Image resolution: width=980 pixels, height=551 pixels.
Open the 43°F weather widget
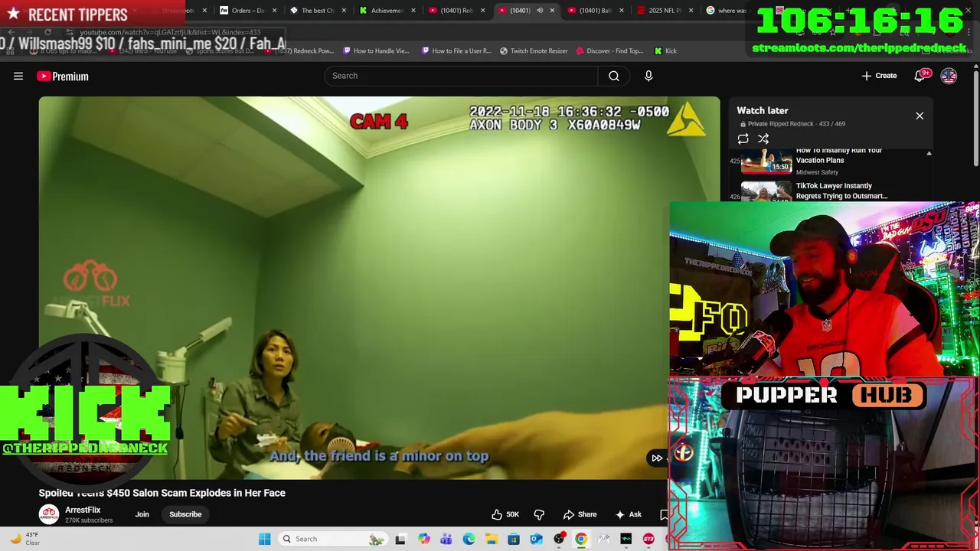click(24, 539)
